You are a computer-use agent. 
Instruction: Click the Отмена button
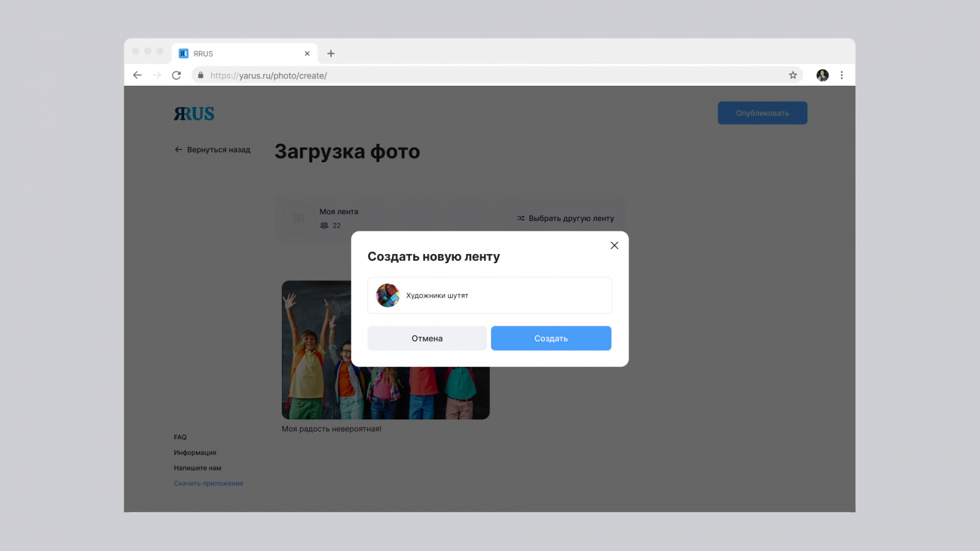pos(427,338)
